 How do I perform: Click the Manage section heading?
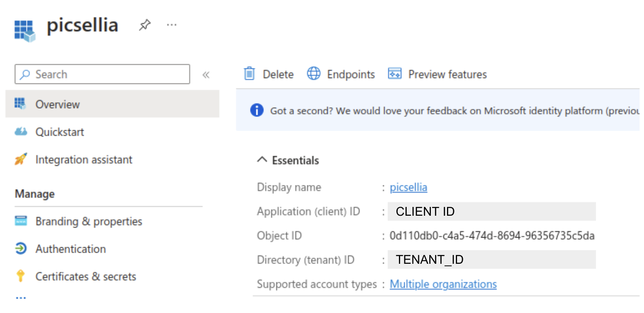[x=35, y=194]
